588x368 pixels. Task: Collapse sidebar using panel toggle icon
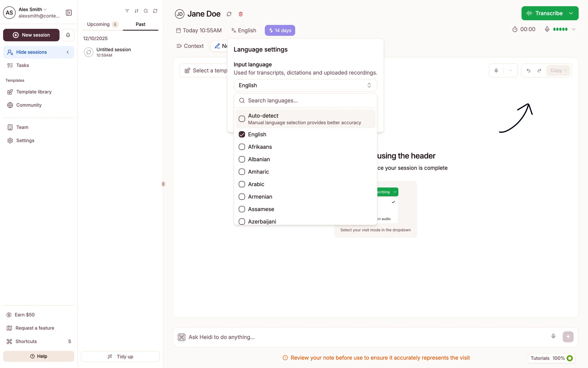click(x=69, y=13)
